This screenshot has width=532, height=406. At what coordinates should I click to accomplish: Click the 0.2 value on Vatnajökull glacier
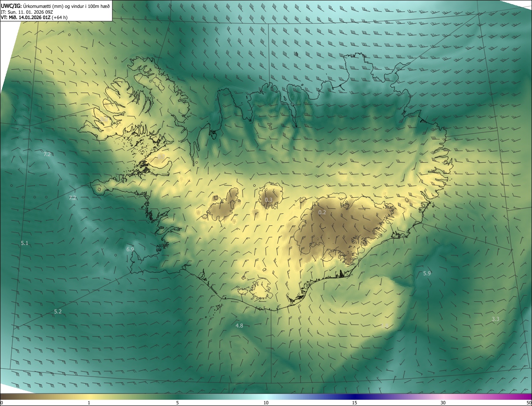(322, 212)
